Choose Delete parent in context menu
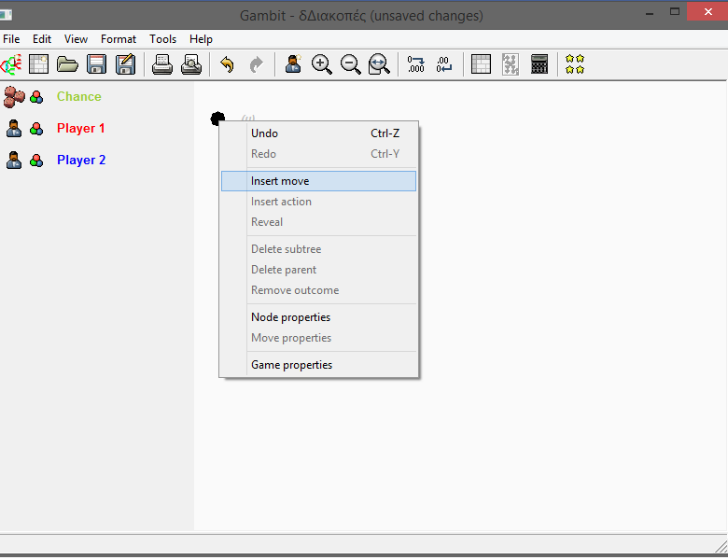Viewport: 728px width, 560px height. [318, 270]
